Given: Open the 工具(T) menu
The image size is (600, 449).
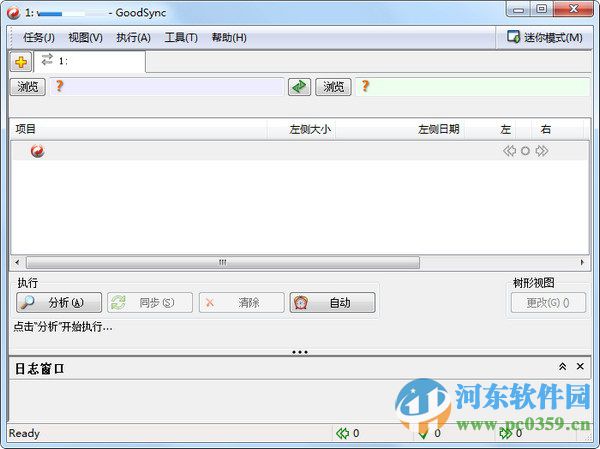Looking at the screenshot, I should [x=181, y=38].
